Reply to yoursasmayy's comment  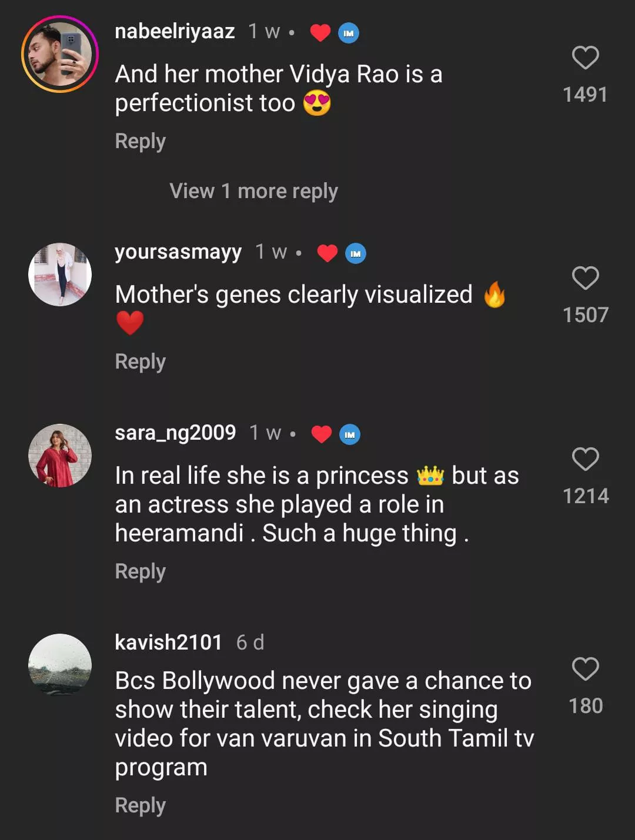(140, 362)
